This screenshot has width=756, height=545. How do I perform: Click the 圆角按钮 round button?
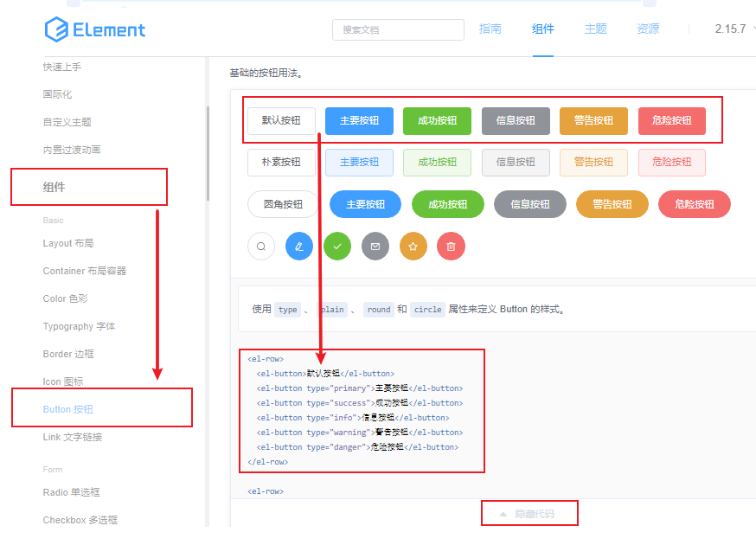284,204
